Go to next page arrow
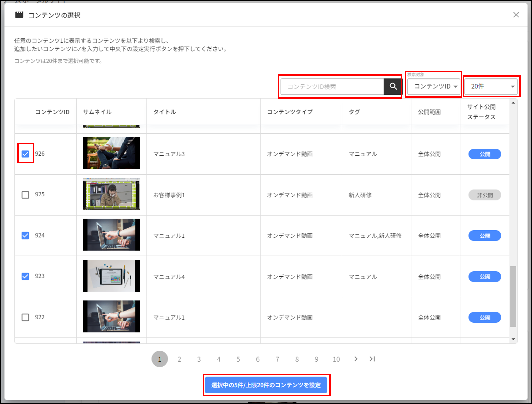The image size is (532, 404). pyautogui.click(x=356, y=359)
